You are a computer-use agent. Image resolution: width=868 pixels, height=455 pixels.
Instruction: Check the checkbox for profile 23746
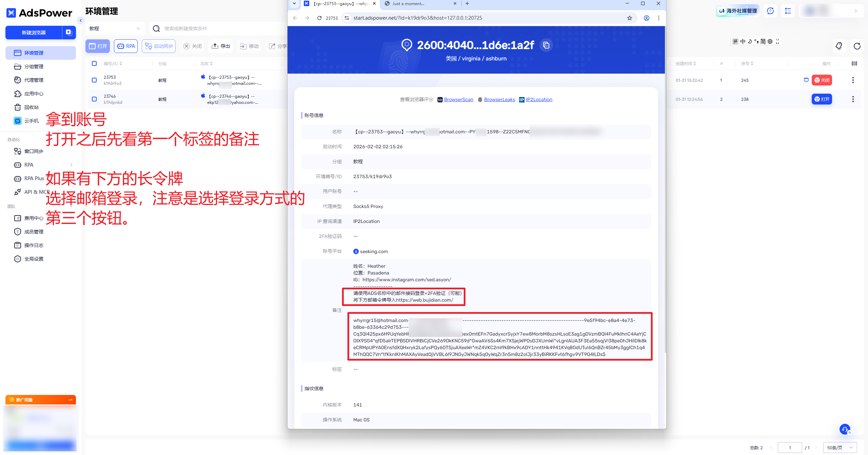point(94,99)
